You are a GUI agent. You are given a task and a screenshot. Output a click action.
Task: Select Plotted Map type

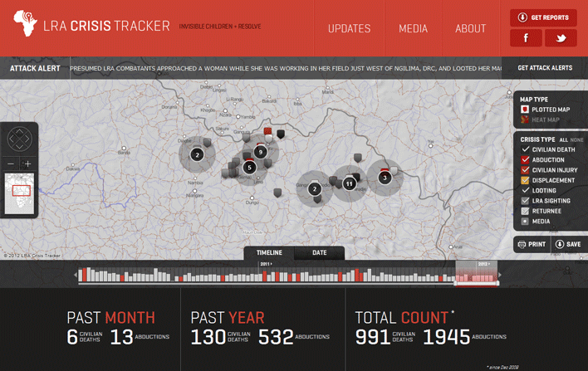546,110
